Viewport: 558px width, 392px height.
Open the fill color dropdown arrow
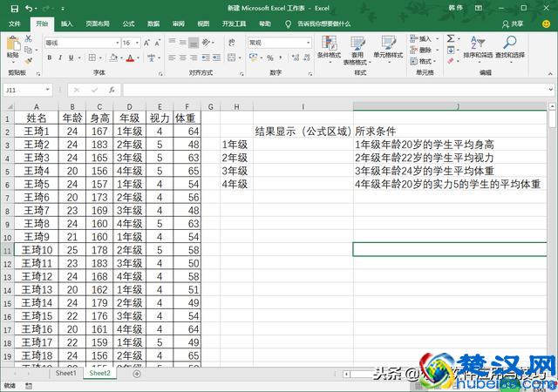pos(121,58)
